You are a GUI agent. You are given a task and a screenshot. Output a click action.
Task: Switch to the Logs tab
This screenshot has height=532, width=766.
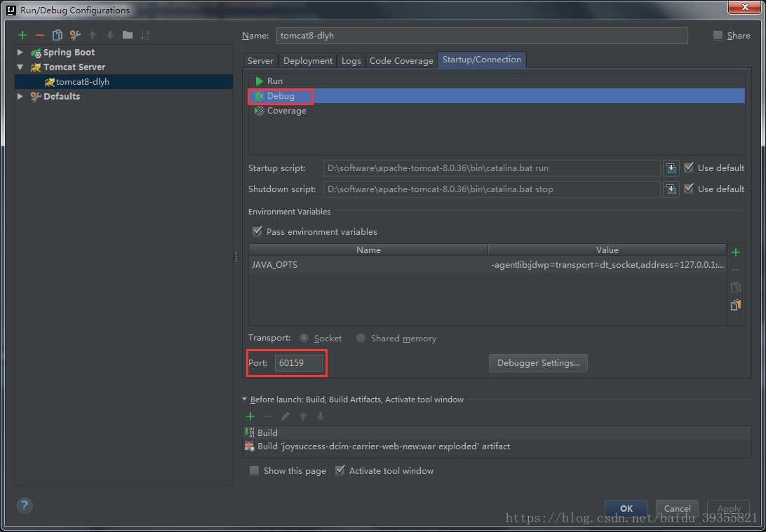[351, 60]
